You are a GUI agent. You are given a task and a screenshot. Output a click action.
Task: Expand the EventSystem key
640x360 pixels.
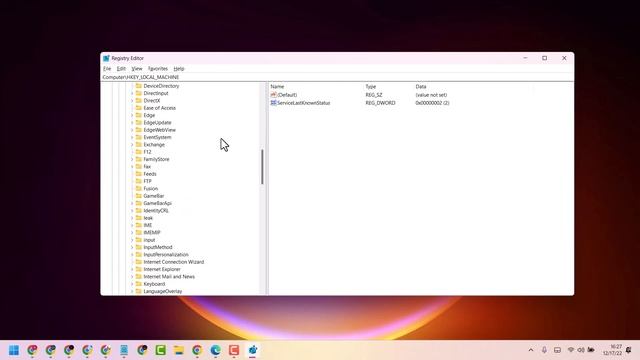[x=132, y=138]
